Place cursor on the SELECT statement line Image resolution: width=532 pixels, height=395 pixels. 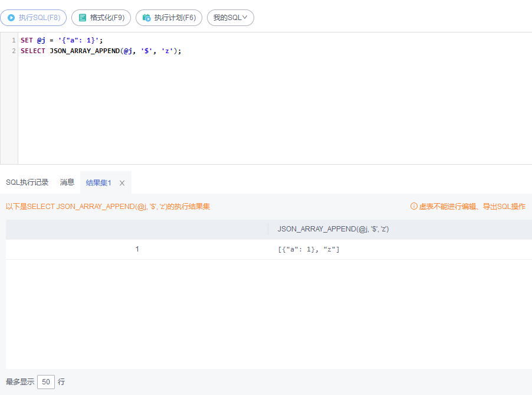coord(100,50)
